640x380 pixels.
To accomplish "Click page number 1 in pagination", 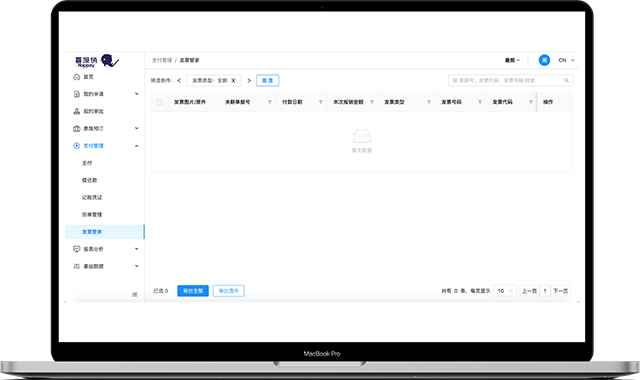I will tap(545, 291).
